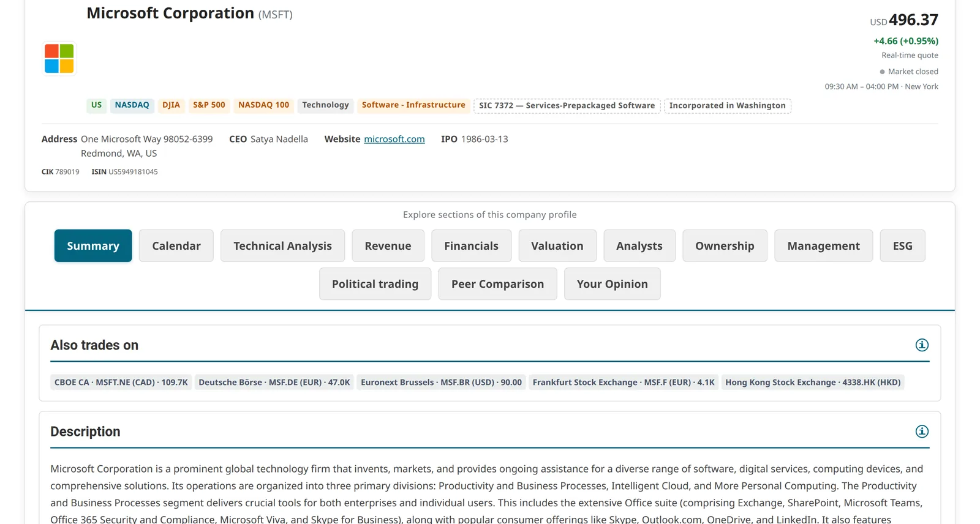Select the Hong Kong 4338.HK listing chip
Image resolution: width=980 pixels, height=524 pixels.
click(813, 383)
